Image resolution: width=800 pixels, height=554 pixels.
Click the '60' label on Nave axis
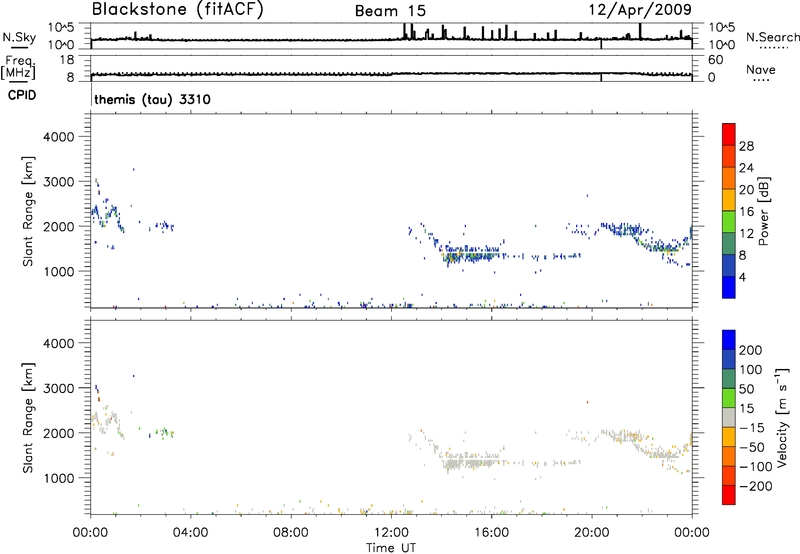click(715, 60)
